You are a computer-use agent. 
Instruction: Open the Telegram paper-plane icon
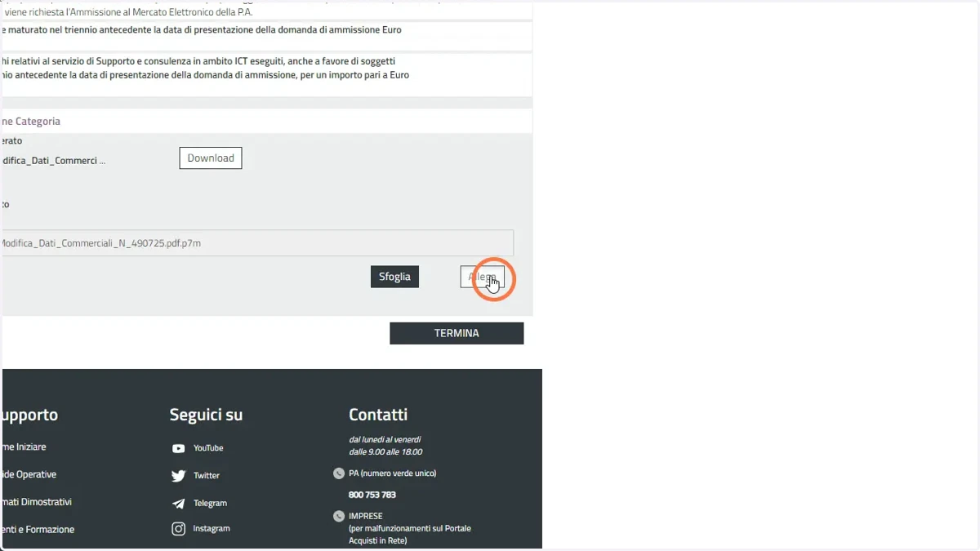(x=178, y=504)
